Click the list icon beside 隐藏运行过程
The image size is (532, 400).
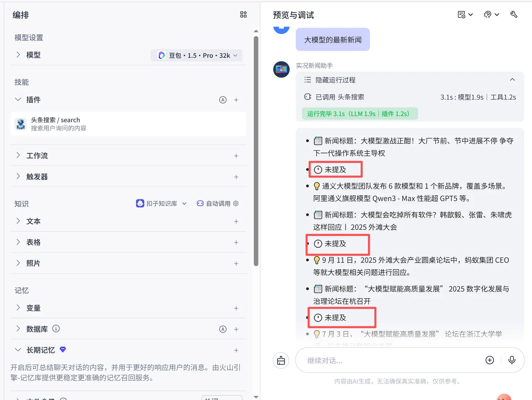coord(307,80)
